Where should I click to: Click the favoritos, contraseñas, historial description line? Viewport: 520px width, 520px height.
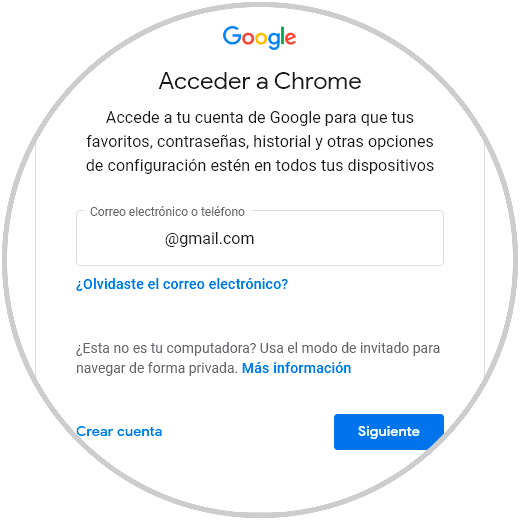click(260, 142)
